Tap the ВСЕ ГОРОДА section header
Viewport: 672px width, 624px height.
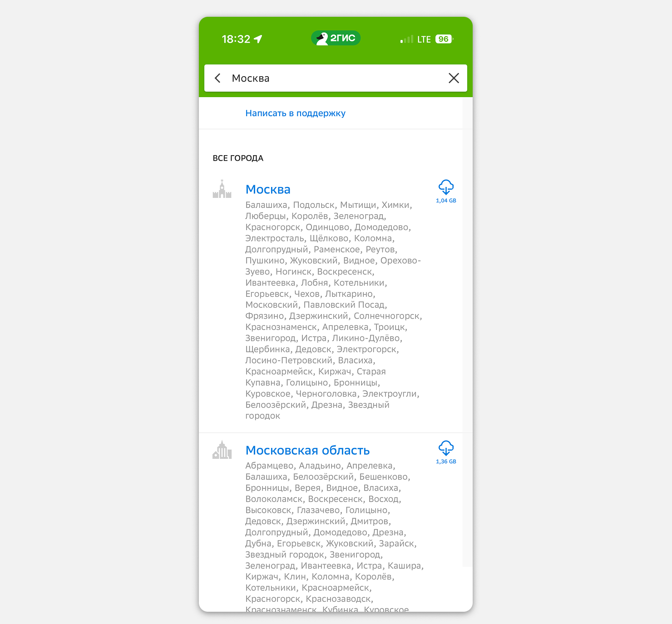click(x=238, y=158)
